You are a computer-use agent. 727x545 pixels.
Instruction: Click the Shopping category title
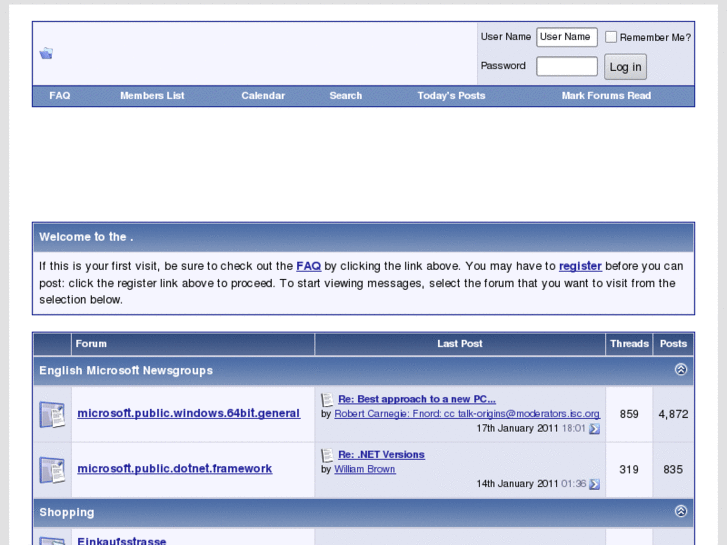tap(67, 513)
